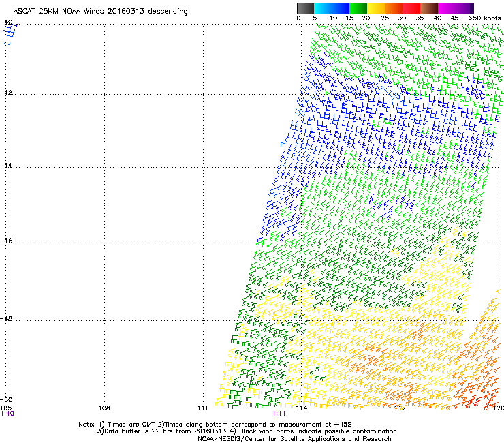
Task: Click the cyan 5-10 knots legend color
Action: [x=323, y=8]
